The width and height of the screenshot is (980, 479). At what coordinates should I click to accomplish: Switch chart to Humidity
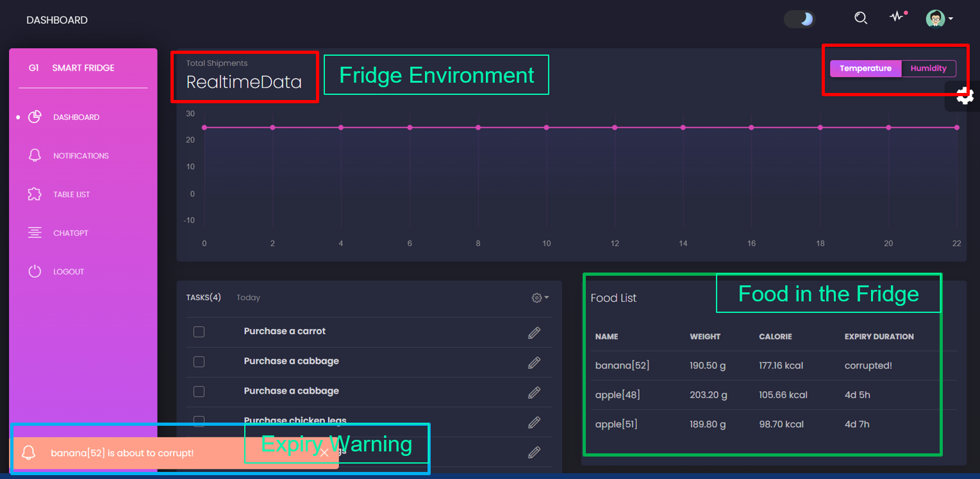pyautogui.click(x=928, y=69)
